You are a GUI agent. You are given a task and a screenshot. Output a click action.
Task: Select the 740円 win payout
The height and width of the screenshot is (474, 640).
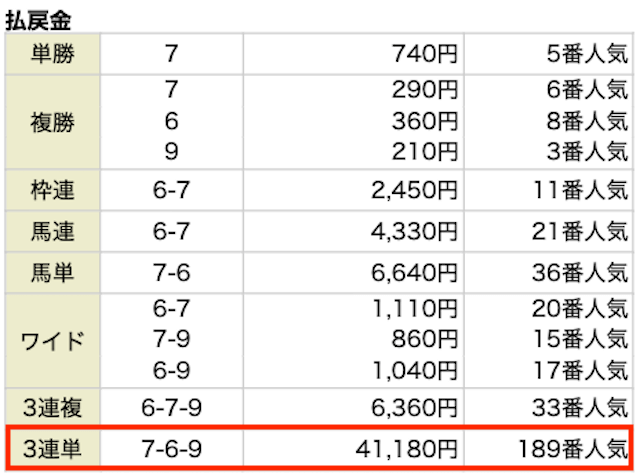424,54
